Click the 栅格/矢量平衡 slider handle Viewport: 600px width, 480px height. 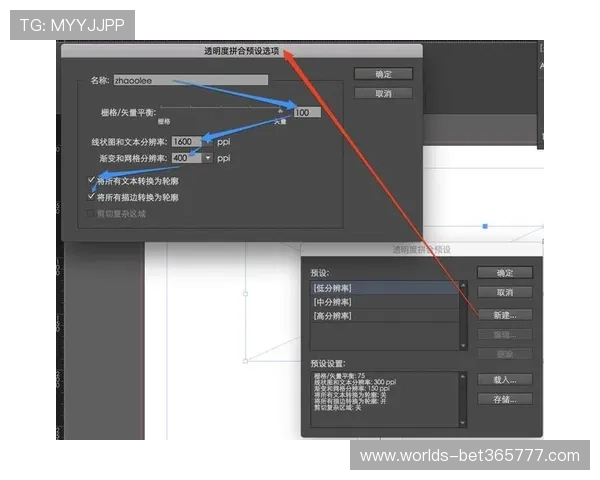pyautogui.click(x=280, y=110)
